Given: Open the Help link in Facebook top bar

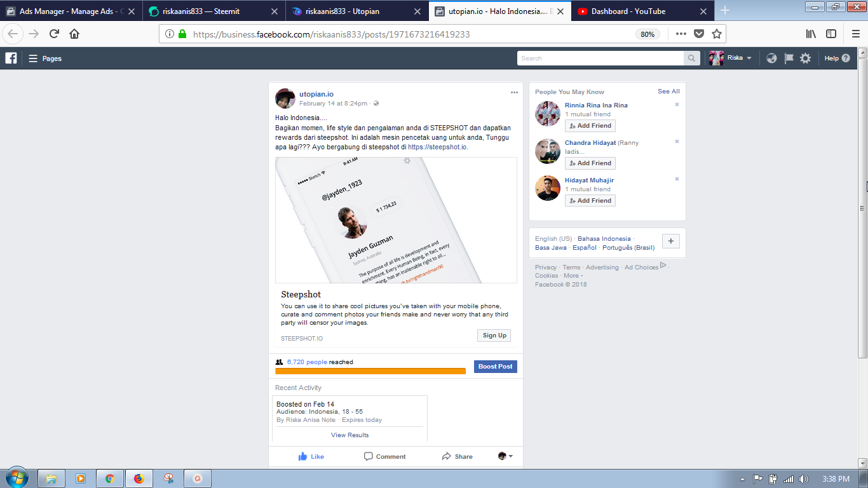Looking at the screenshot, I should click(836, 58).
